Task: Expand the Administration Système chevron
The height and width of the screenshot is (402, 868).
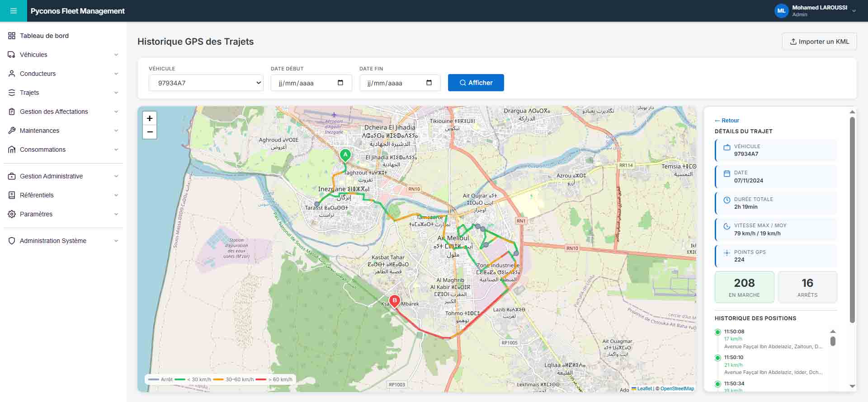Action: 116,241
